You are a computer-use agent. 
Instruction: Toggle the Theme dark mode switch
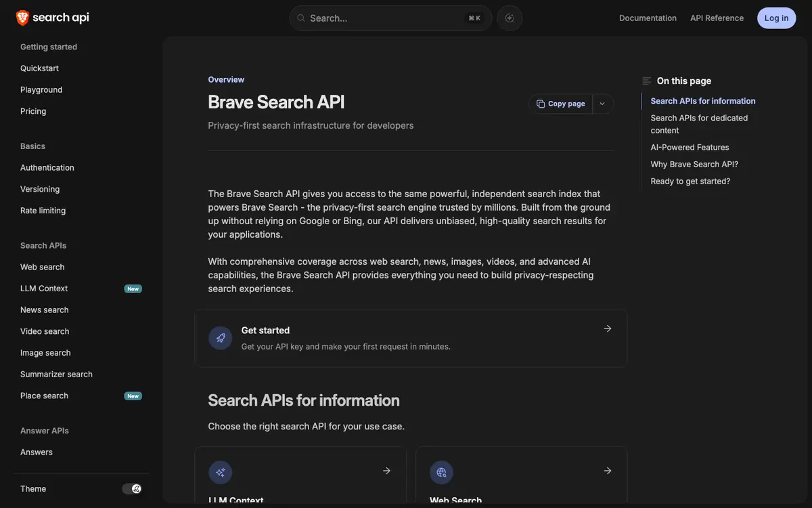pyautogui.click(x=132, y=489)
